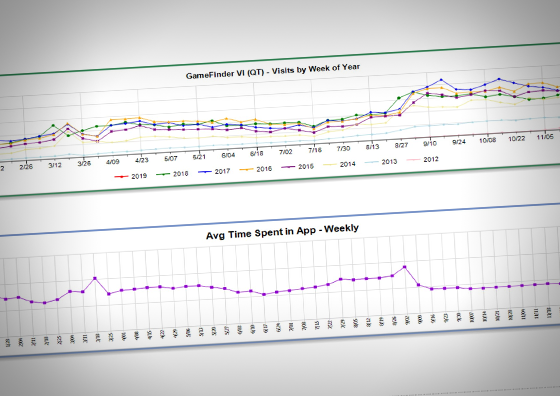The image size is (560, 396).
Task: Click the 2/26 x-axis label
Action: pyautogui.click(x=26, y=166)
